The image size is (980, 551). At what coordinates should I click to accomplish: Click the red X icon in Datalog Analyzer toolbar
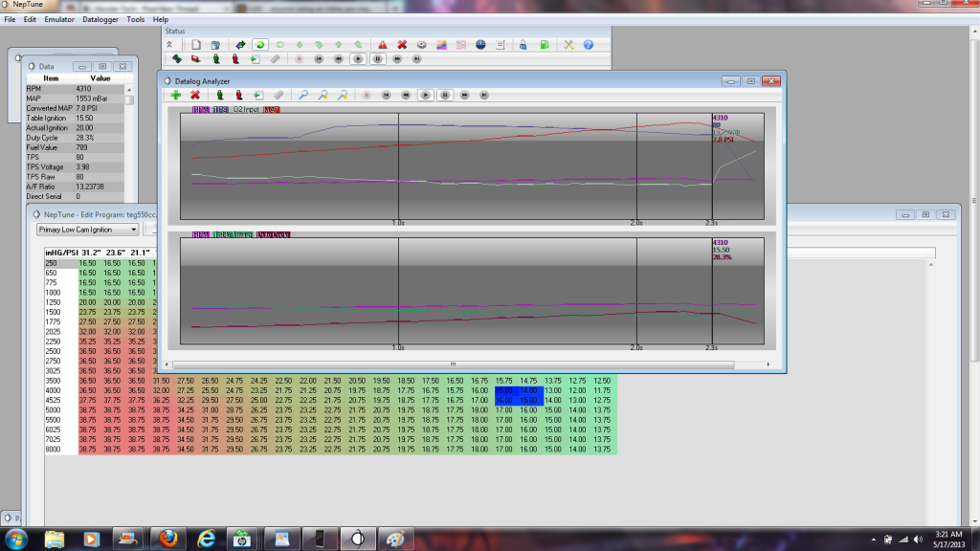point(195,95)
